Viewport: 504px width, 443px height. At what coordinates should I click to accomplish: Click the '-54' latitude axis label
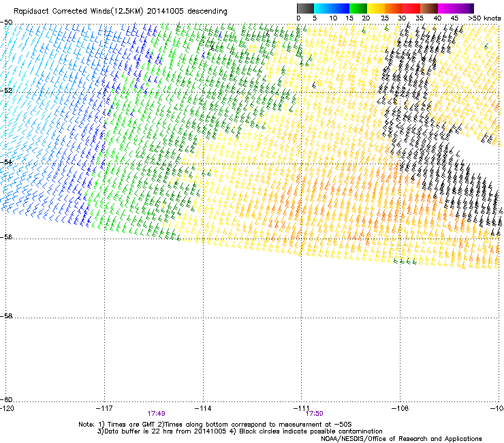[6, 162]
